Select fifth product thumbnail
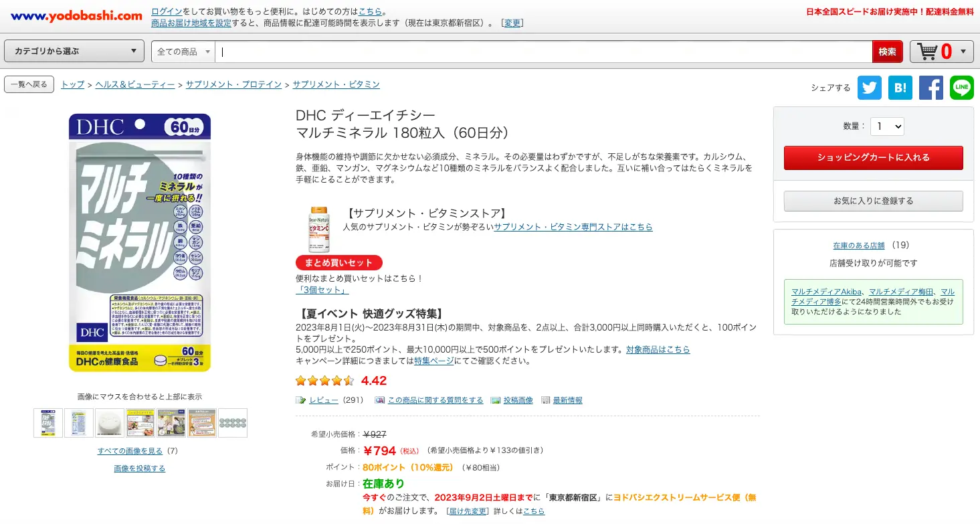Screen dimensions: 980x524 tap(171, 423)
